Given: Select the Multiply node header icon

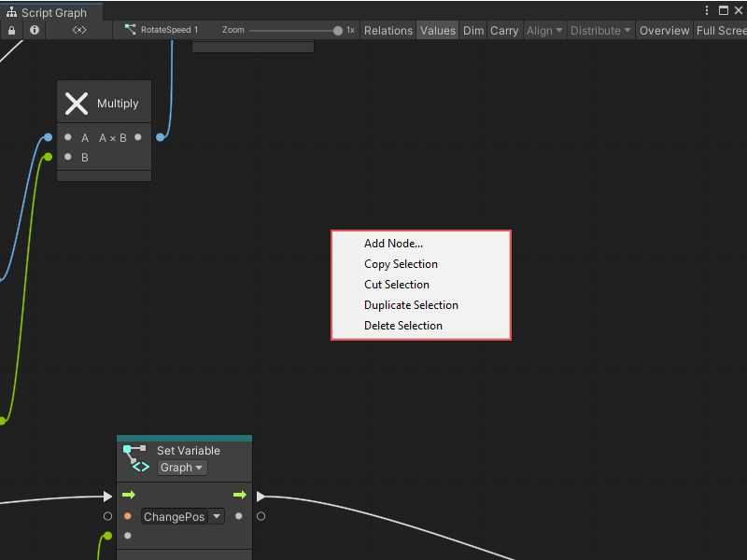Looking at the screenshot, I should 77,103.
